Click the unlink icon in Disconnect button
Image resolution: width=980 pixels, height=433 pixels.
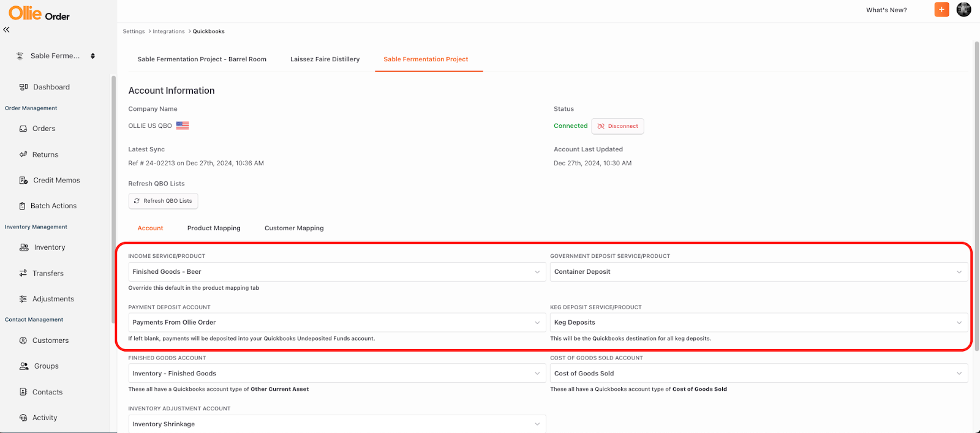[601, 126]
